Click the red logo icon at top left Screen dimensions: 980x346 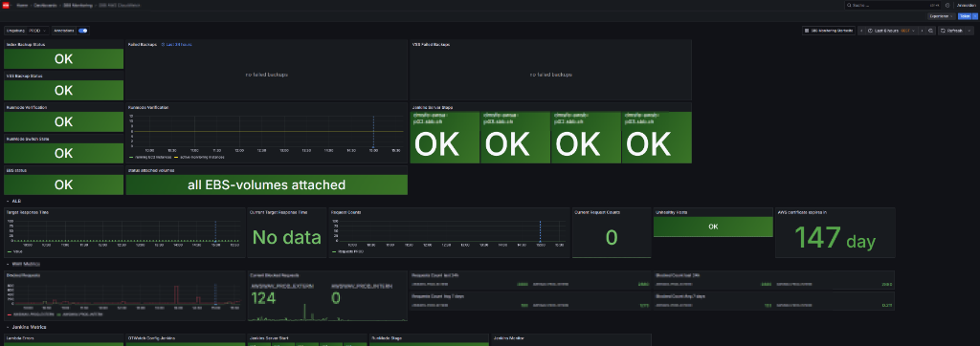(x=6, y=5)
